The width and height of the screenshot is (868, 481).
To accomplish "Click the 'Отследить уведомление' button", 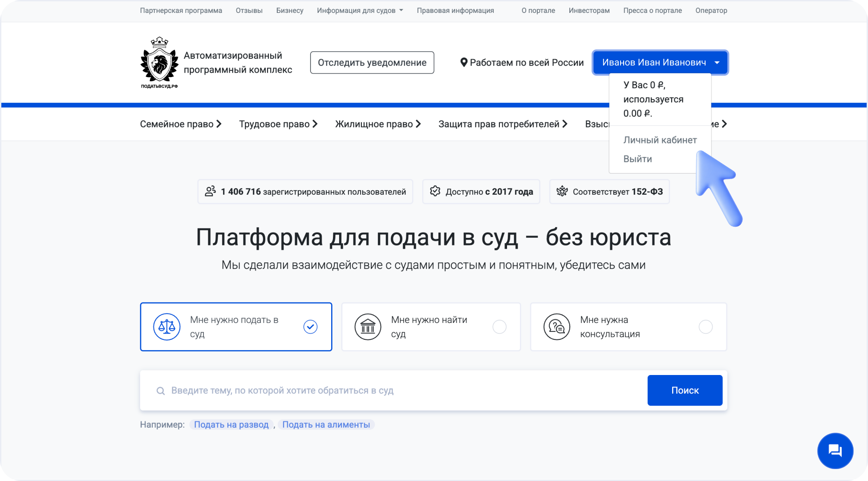I will [372, 62].
